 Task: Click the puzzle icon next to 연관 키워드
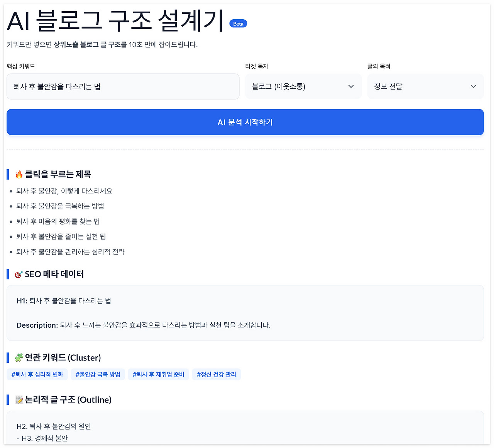pos(18,357)
